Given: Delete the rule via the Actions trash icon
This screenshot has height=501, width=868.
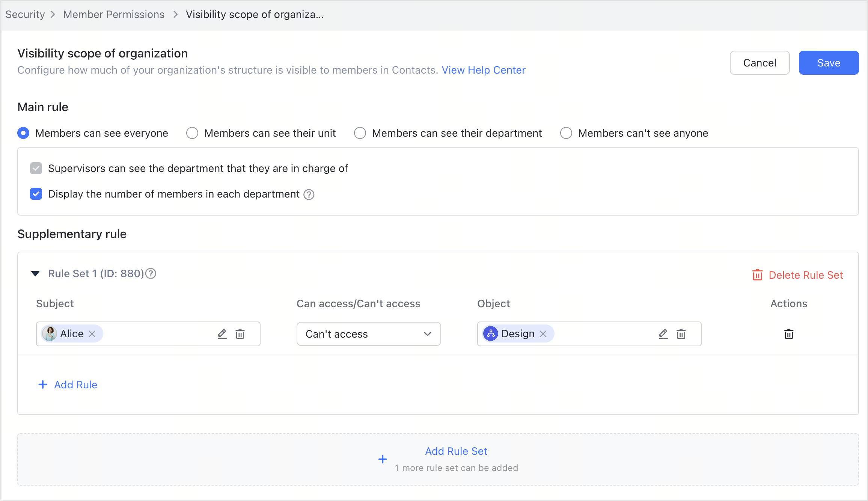Looking at the screenshot, I should [x=788, y=334].
